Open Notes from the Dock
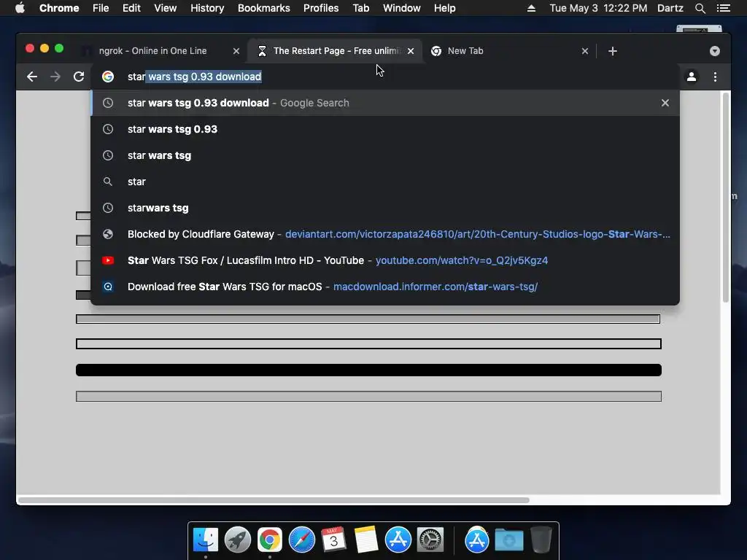 [366, 540]
